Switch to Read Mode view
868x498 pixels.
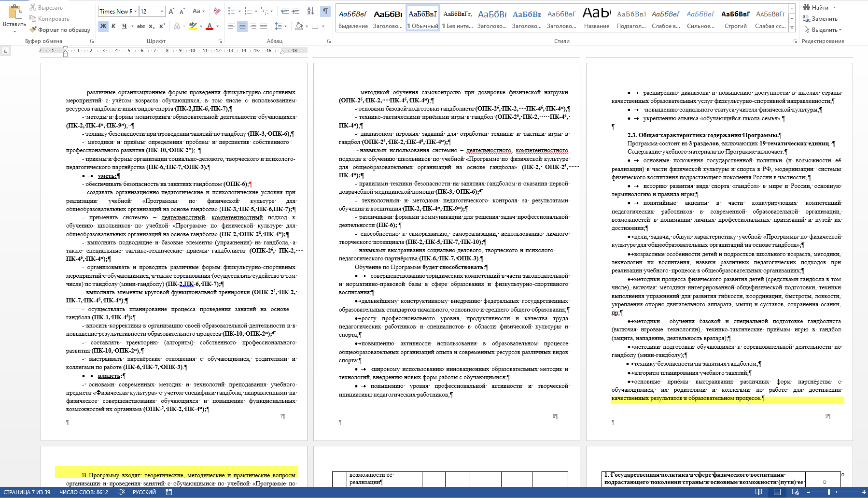pos(759,492)
